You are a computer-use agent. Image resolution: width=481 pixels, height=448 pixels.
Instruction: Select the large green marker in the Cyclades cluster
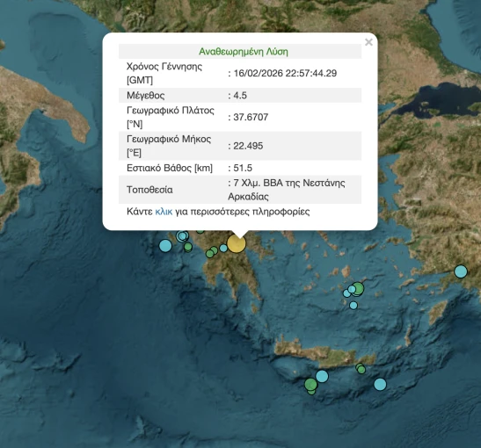tap(357, 289)
